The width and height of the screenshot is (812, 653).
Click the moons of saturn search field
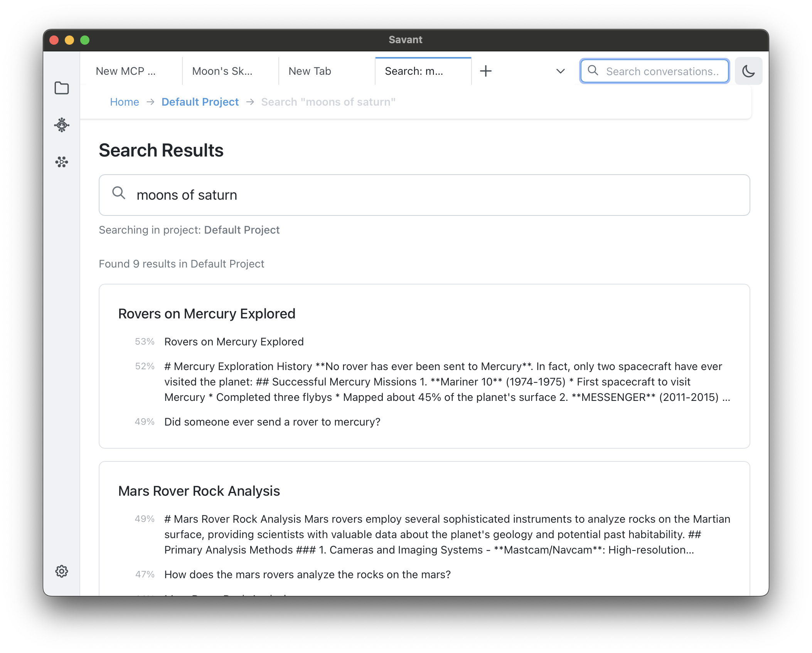424,195
